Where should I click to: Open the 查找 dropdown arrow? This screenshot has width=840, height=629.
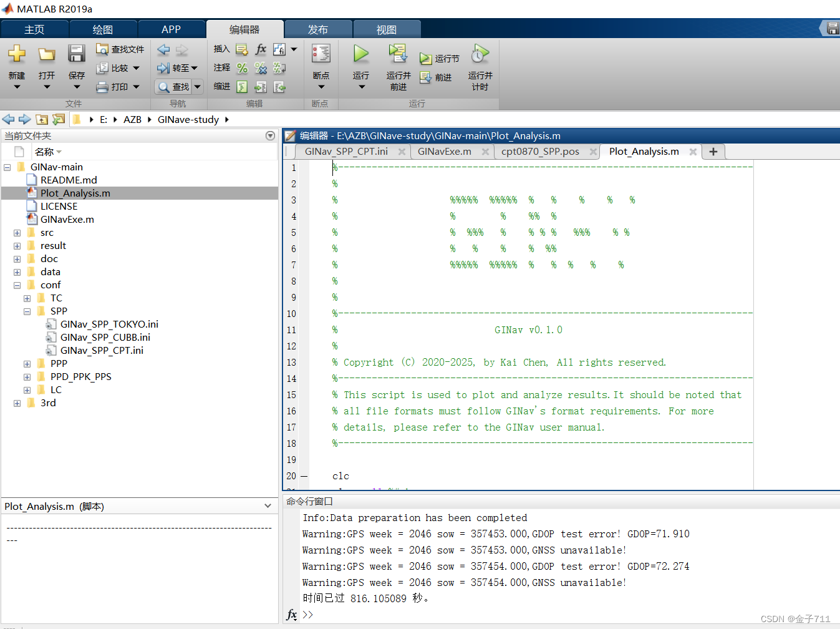[x=198, y=87]
